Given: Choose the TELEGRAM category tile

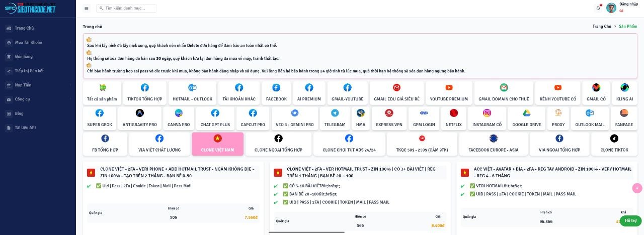Looking at the screenshot, I should (x=335, y=119).
